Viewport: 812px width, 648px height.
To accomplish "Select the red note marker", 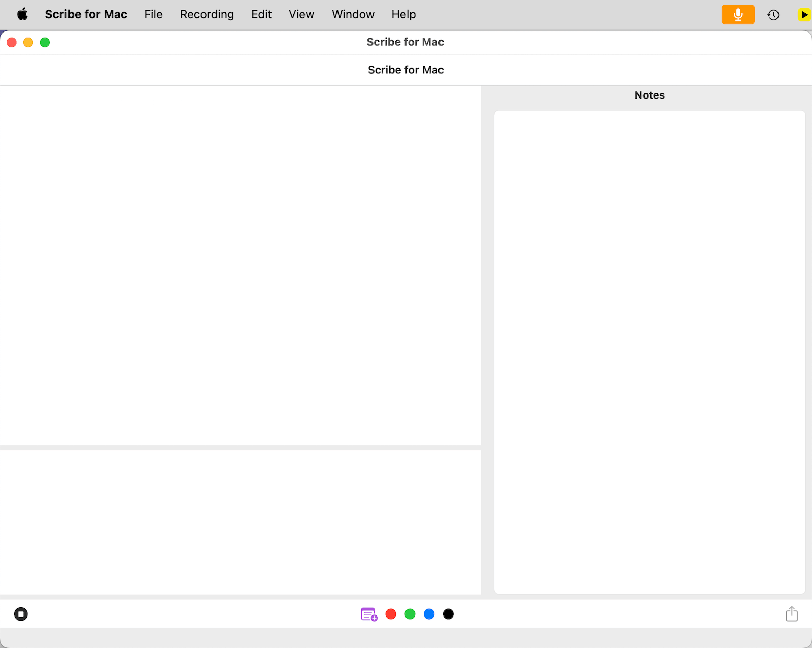I will (x=390, y=614).
